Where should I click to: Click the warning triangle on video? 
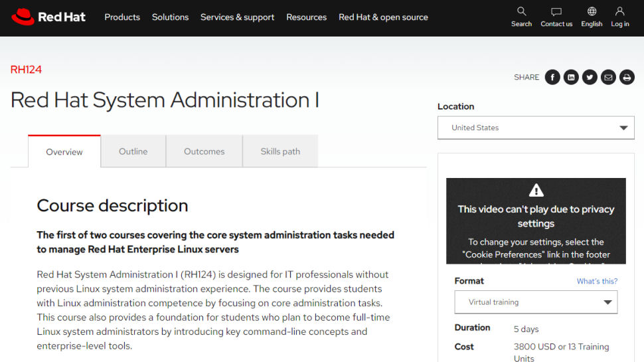[x=536, y=190]
